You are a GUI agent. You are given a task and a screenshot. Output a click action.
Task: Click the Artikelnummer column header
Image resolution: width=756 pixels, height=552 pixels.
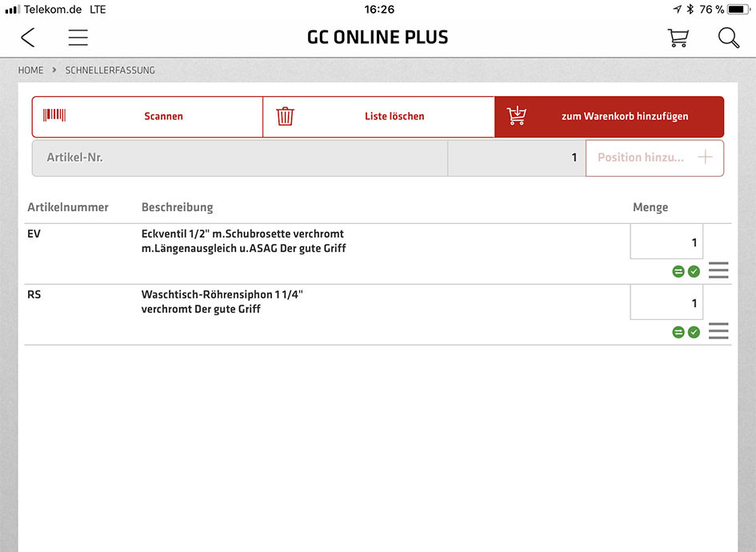pyautogui.click(x=68, y=207)
